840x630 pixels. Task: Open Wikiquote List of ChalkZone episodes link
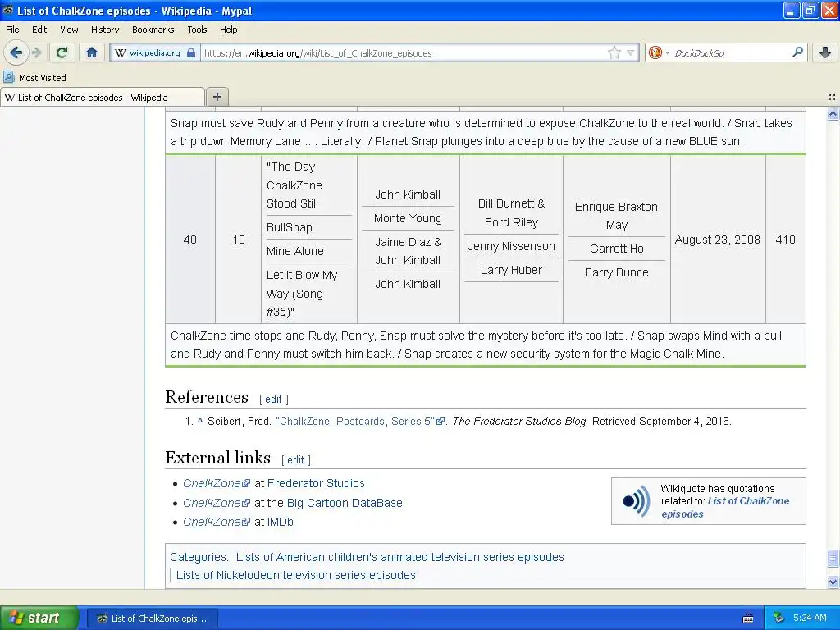click(725, 507)
